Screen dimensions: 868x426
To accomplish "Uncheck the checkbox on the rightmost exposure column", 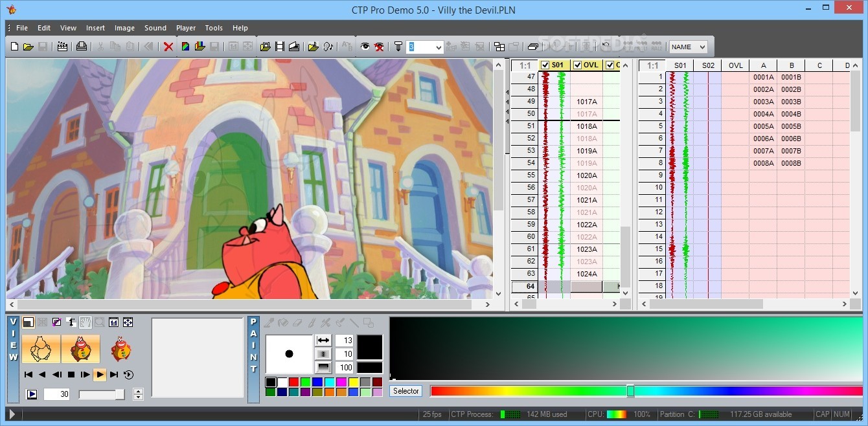I will (610, 65).
